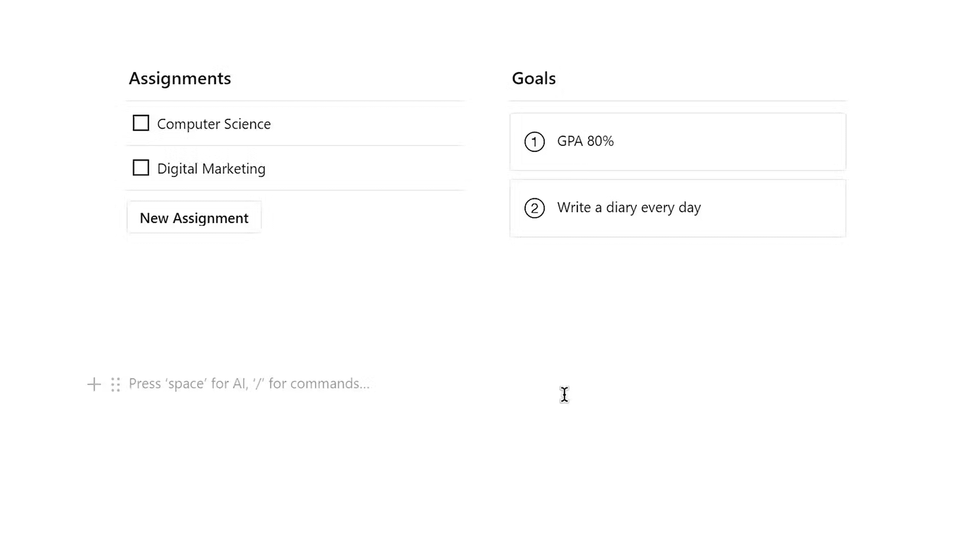Click blank space inside the diary goal callout
The image size is (980, 551).
(x=776, y=208)
